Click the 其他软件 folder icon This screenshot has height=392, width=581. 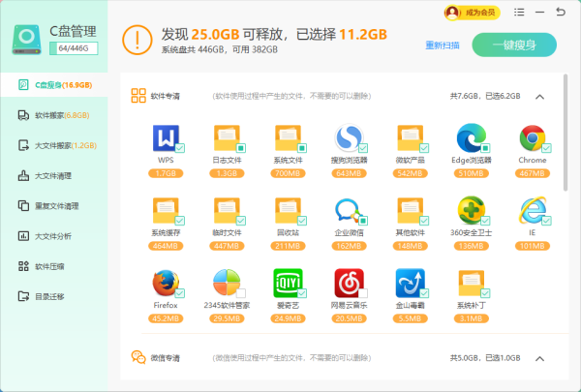[x=411, y=210]
